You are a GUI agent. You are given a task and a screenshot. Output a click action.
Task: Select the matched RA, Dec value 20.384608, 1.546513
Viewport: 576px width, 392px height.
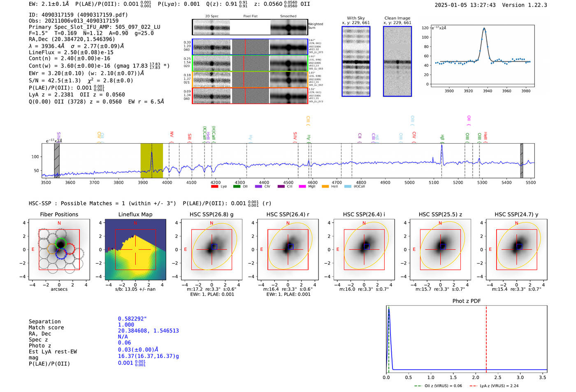[149, 331]
